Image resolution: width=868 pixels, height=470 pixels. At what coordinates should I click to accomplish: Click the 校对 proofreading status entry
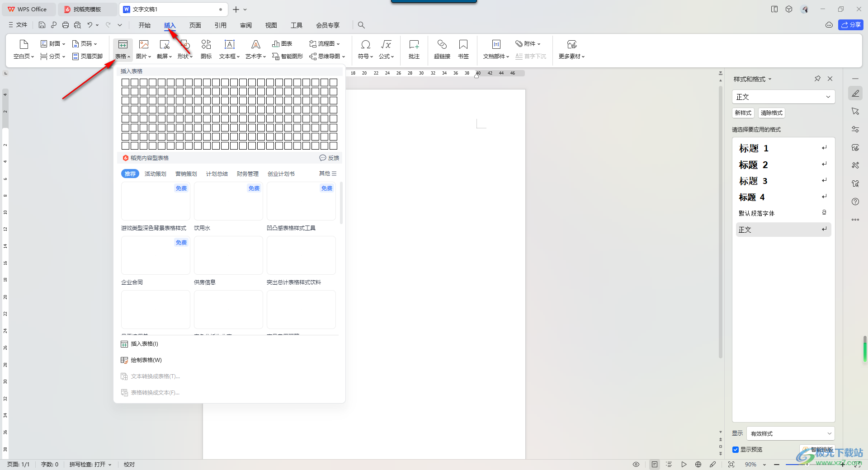coord(129,464)
